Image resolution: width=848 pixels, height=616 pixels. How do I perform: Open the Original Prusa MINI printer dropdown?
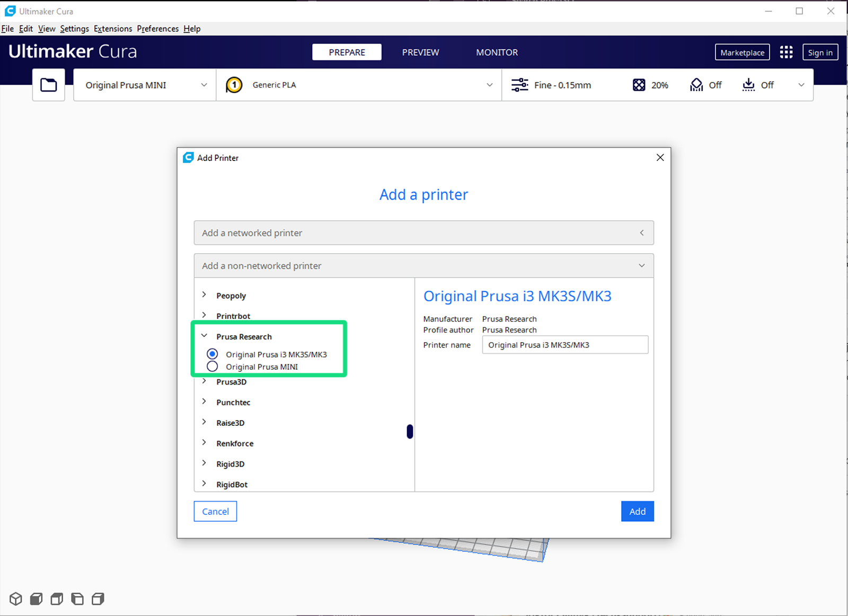coord(145,85)
